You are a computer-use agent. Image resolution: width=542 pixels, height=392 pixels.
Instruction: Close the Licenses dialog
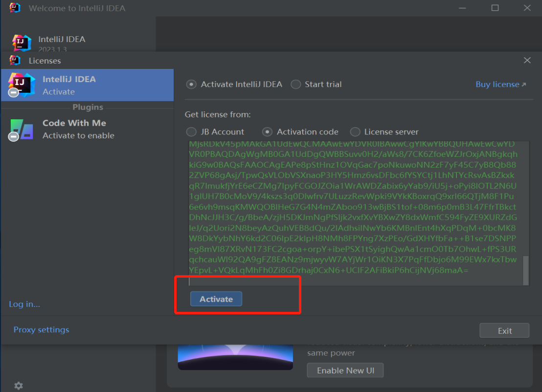[527, 61]
